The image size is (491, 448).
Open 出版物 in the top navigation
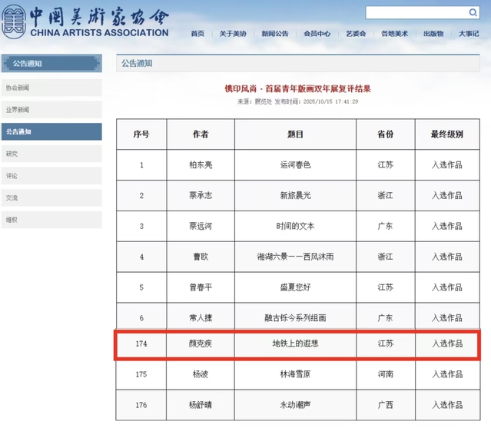433,34
